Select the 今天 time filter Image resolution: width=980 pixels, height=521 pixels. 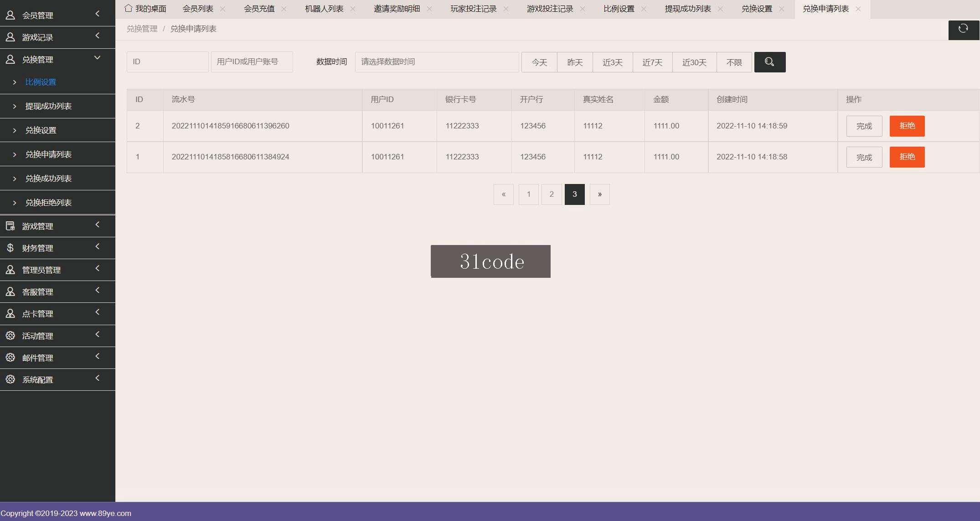coord(539,62)
